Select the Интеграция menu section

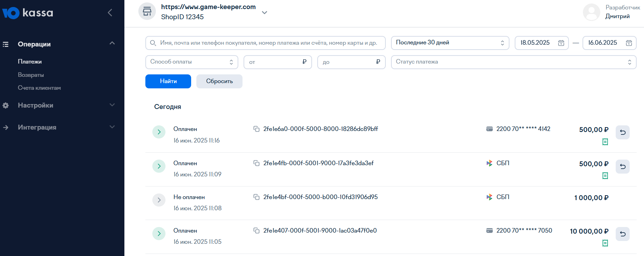coord(37,127)
